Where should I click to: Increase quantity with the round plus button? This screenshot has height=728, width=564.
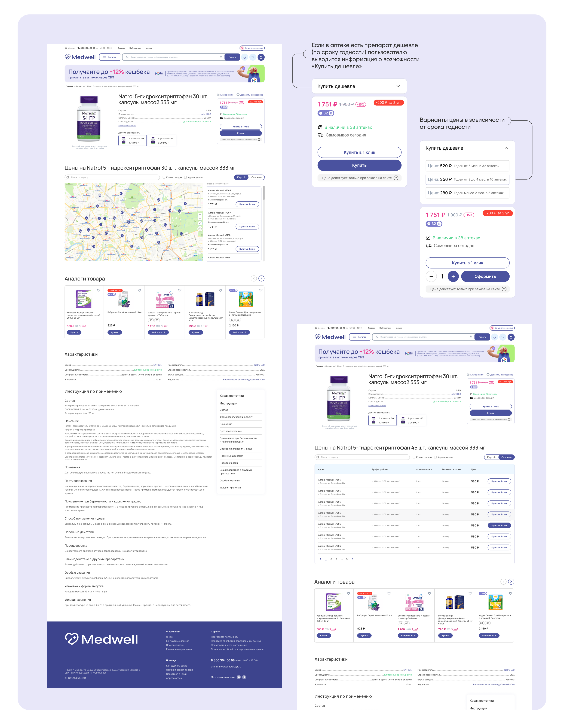[453, 276]
